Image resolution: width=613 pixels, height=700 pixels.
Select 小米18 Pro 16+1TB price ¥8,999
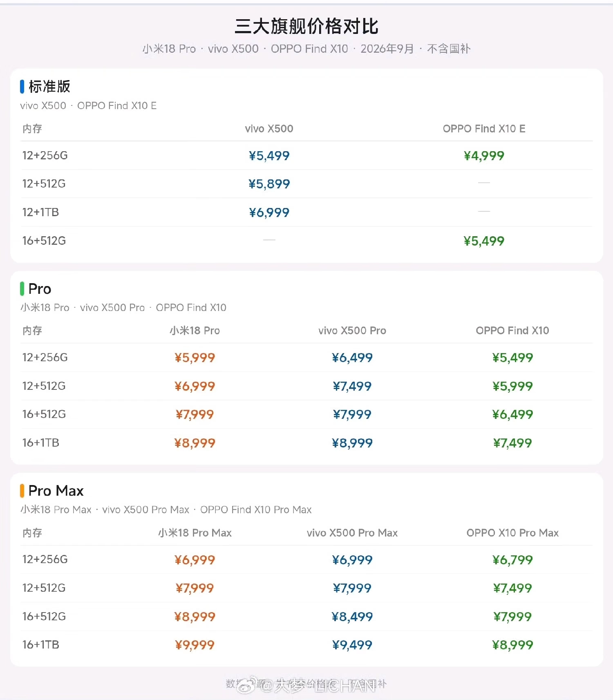195,443
